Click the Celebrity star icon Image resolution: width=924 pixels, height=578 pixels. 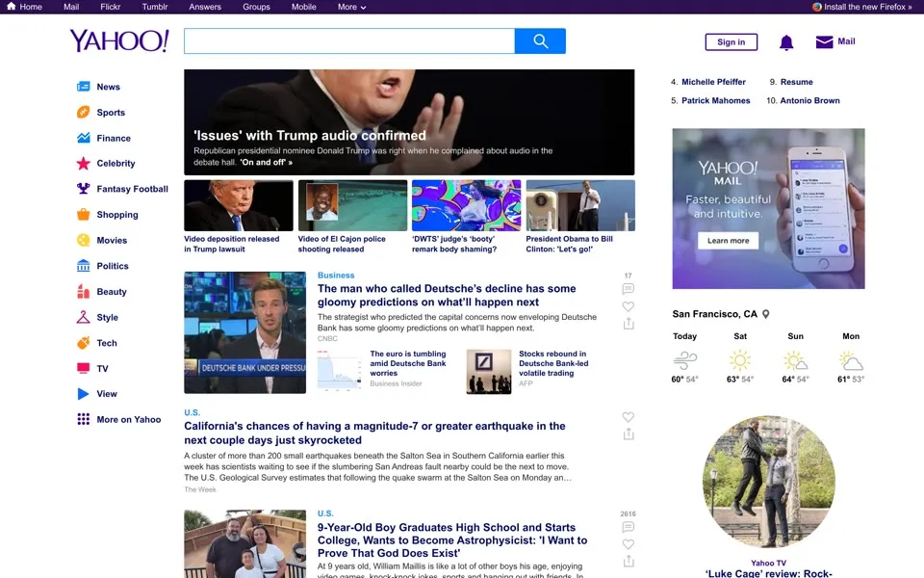click(x=83, y=164)
